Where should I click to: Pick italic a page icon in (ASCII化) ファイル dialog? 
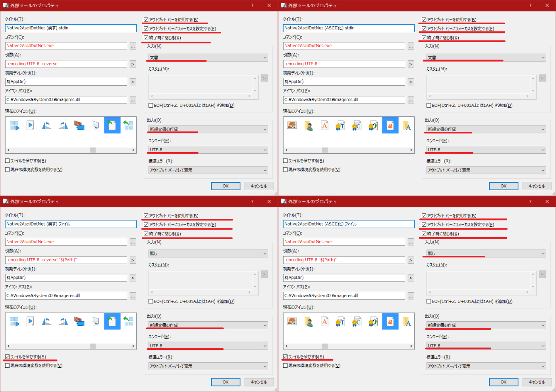[390, 321]
